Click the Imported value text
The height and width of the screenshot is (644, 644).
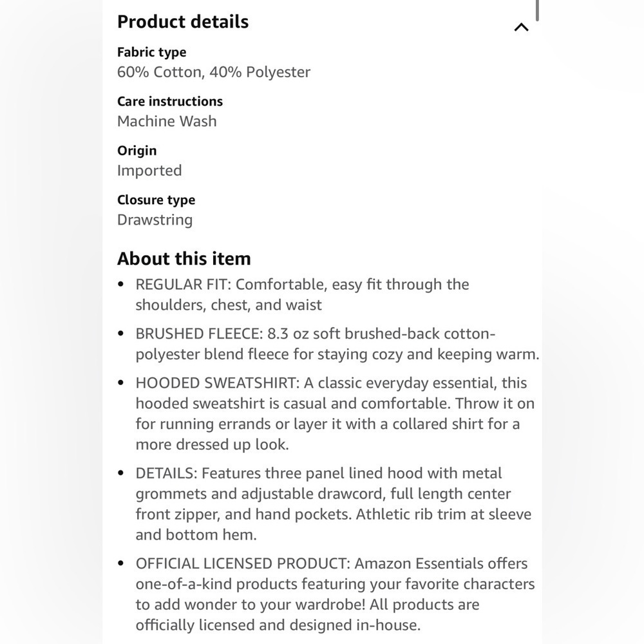pyautogui.click(x=149, y=171)
